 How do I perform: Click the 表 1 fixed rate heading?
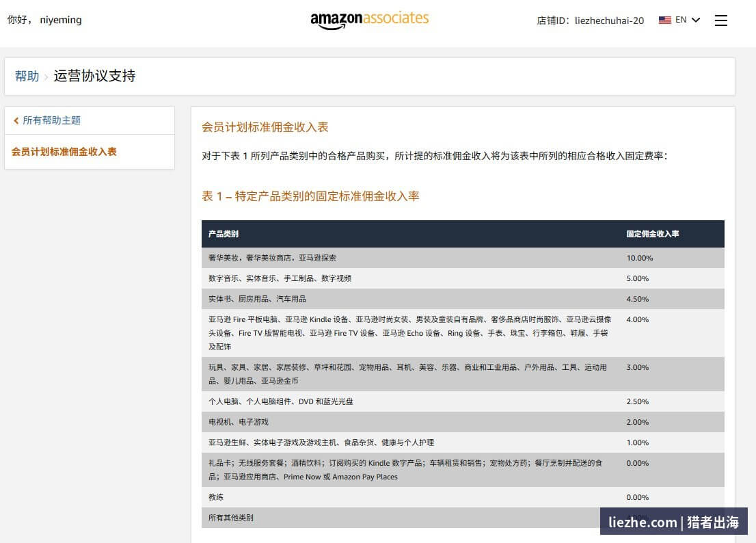pos(310,196)
